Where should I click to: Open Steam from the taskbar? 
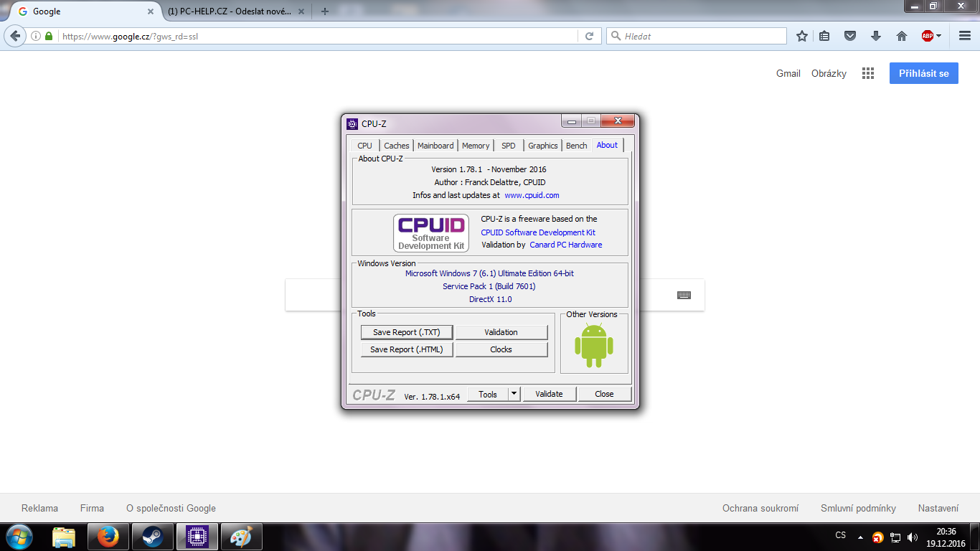click(x=153, y=537)
